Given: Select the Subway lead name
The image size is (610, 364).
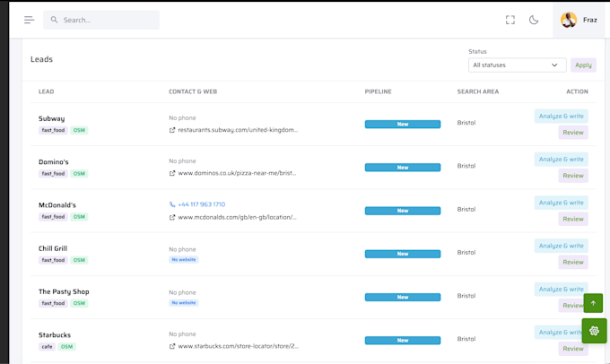Looking at the screenshot, I should coord(51,118).
